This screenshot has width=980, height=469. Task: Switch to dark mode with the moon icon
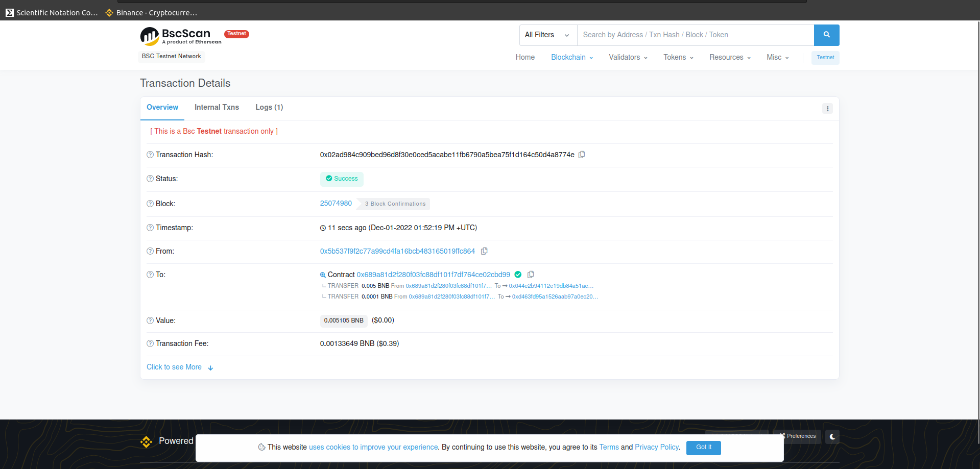831,436
